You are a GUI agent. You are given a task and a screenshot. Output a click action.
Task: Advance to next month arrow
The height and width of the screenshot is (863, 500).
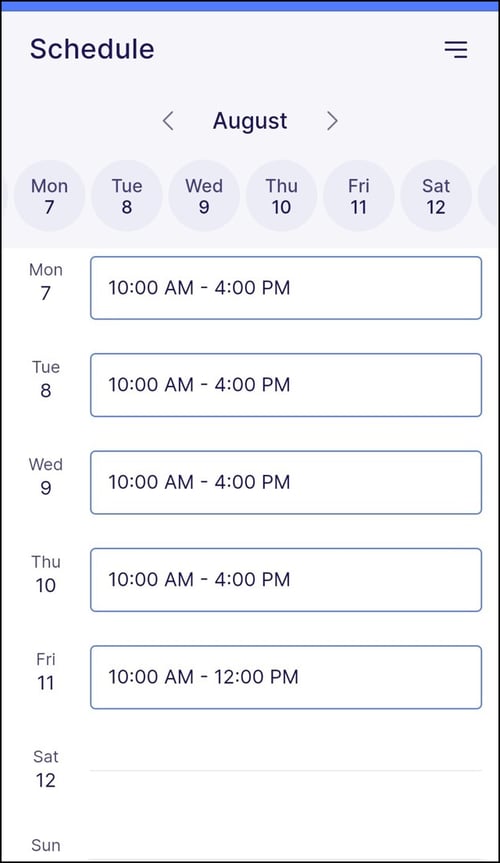(x=331, y=121)
